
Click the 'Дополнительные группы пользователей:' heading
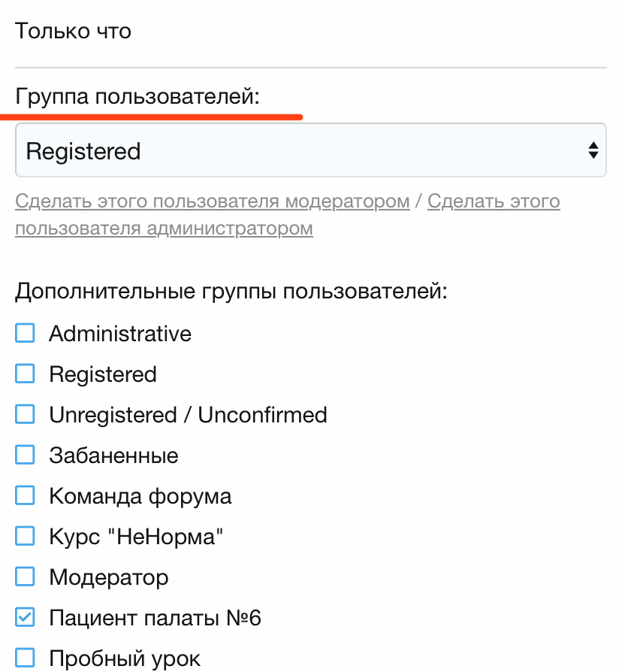click(231, 291)
